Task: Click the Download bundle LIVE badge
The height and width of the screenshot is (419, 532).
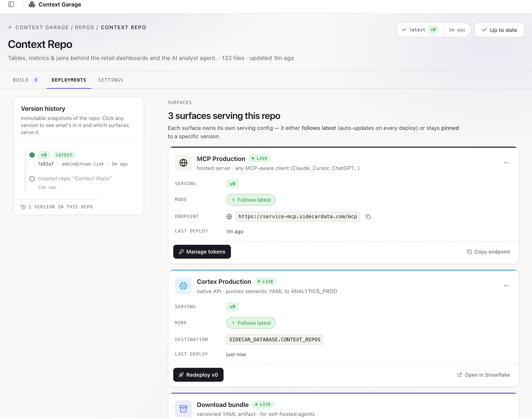Action: (x=263, y=404)
